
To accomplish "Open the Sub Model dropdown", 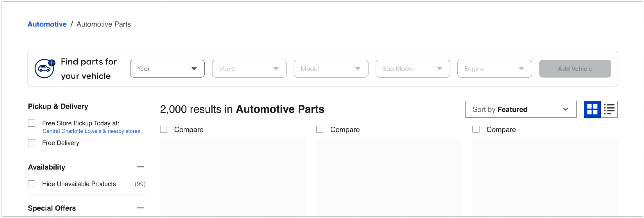I will click(x=413, y=69).
